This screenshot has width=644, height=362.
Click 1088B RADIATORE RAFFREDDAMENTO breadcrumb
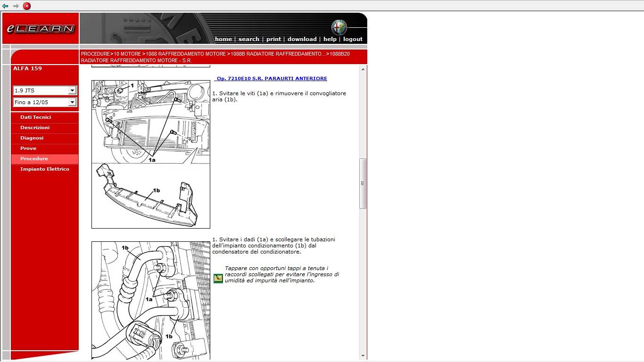(278, 54)
